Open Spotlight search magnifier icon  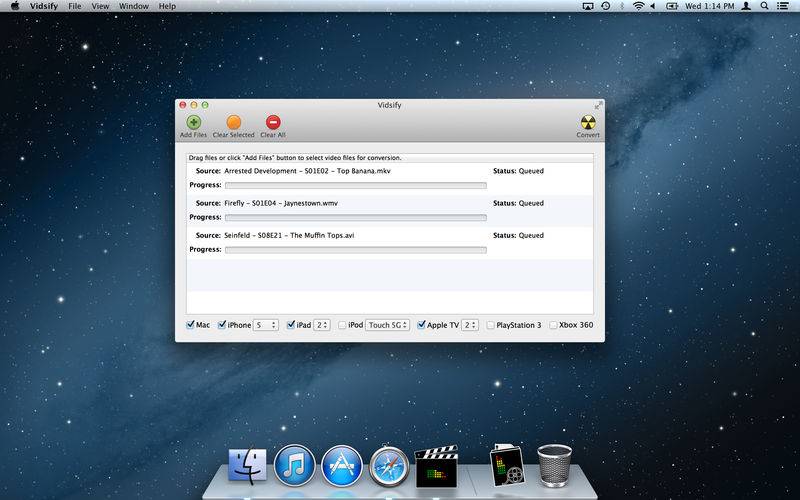(764, 6)
